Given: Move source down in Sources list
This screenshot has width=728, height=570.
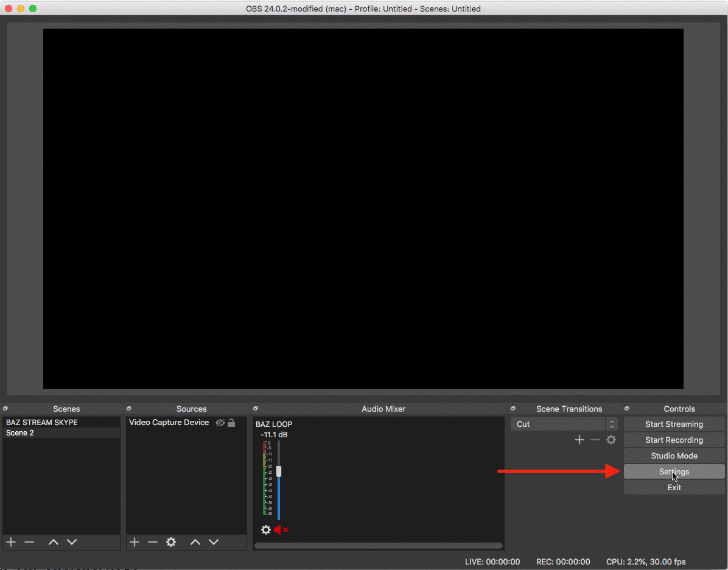Looking at the screenshot, I should 214,542.
